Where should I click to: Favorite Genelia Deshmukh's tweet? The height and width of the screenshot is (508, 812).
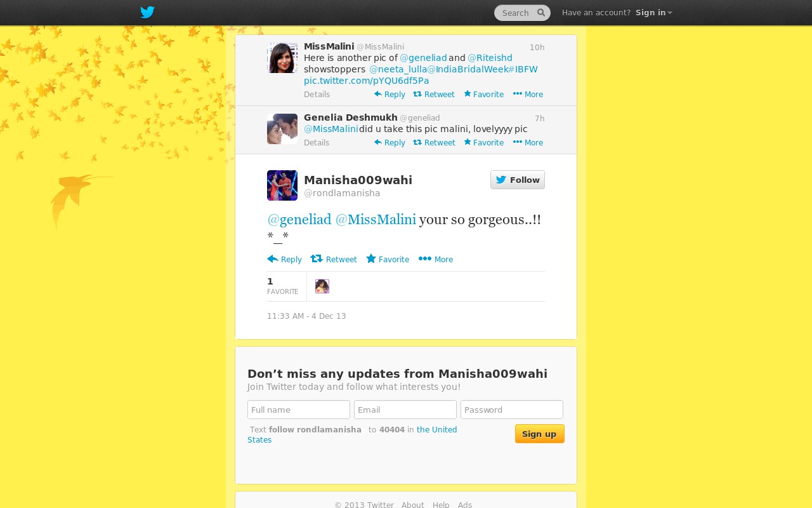[483, 143]
